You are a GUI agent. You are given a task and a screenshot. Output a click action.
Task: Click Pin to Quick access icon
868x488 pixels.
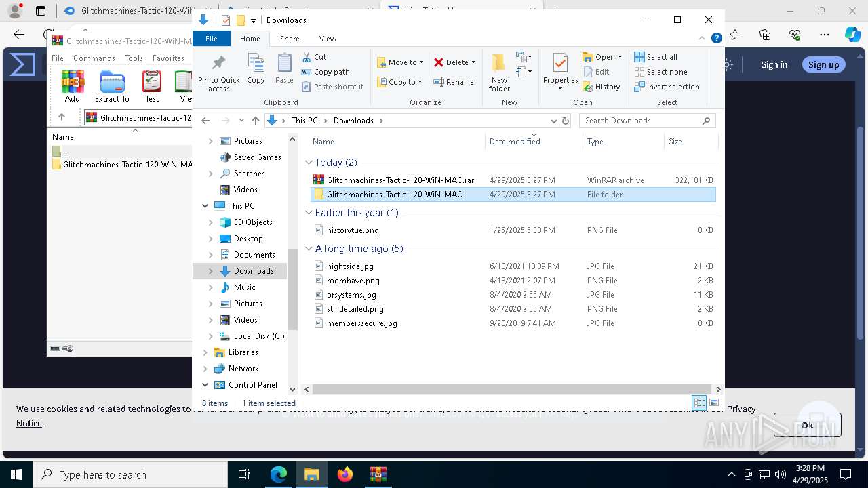point(218,73)
